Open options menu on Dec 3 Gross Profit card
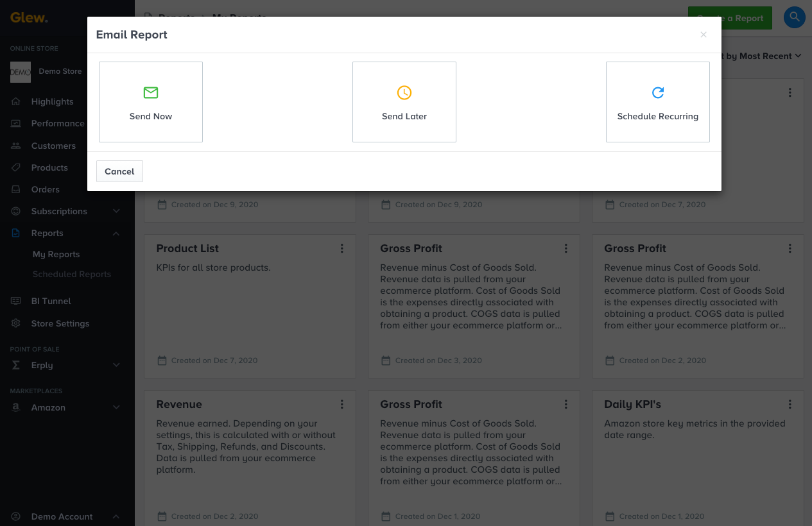The image size is (812, 526). pos(566,248)
